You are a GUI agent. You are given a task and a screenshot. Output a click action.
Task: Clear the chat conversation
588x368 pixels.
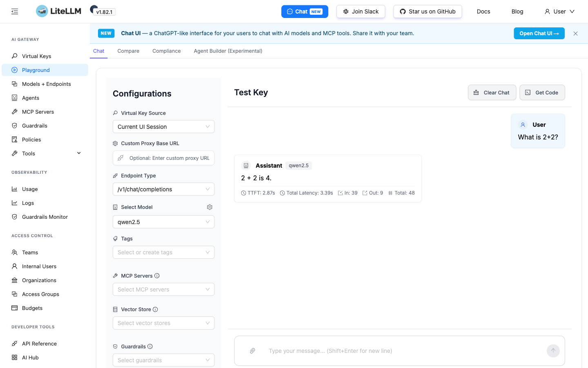click(x=492, y=92)
